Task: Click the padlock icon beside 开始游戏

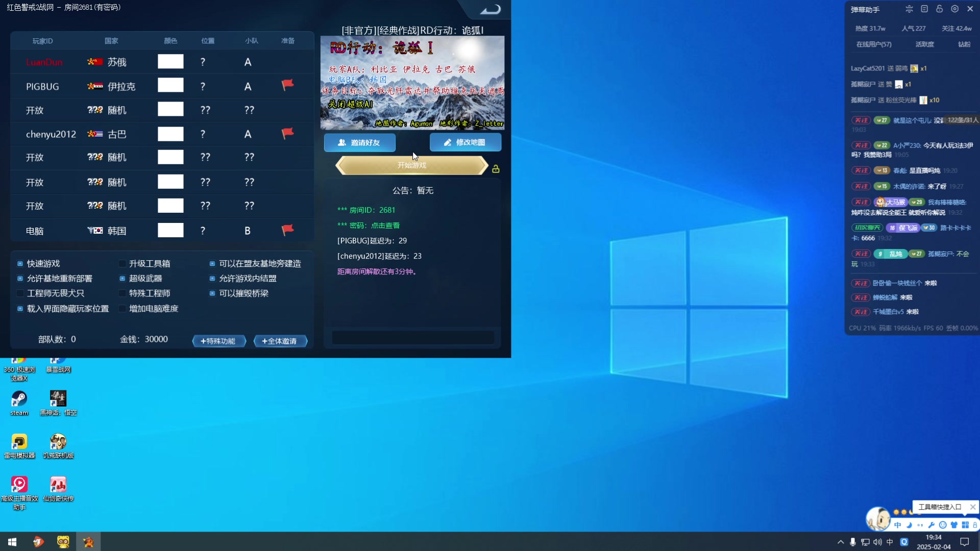Action: click(x=496, y=169)
